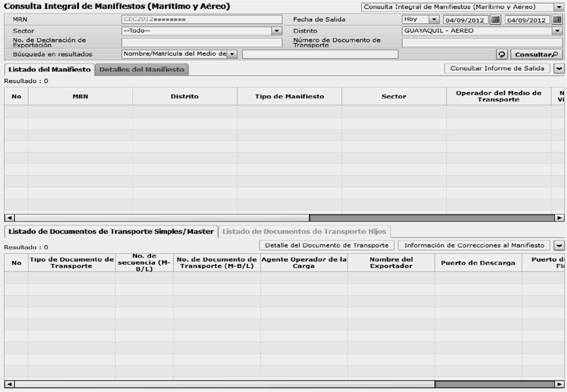Click No. de Declaración de Exportación field
This screenshot has width=567, height=392.
[x=202, y=43]
